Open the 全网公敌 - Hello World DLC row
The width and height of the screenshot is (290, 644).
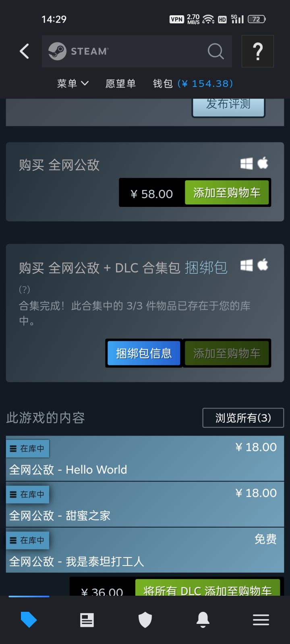[145, 458]
